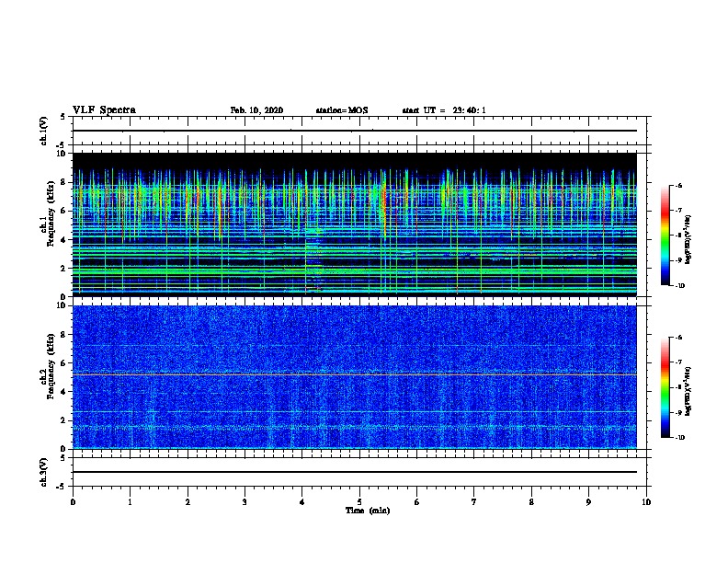This screenshot has width=728, height=563.
Task: Click the time axis tick label "1"
Action: (130, 502)
